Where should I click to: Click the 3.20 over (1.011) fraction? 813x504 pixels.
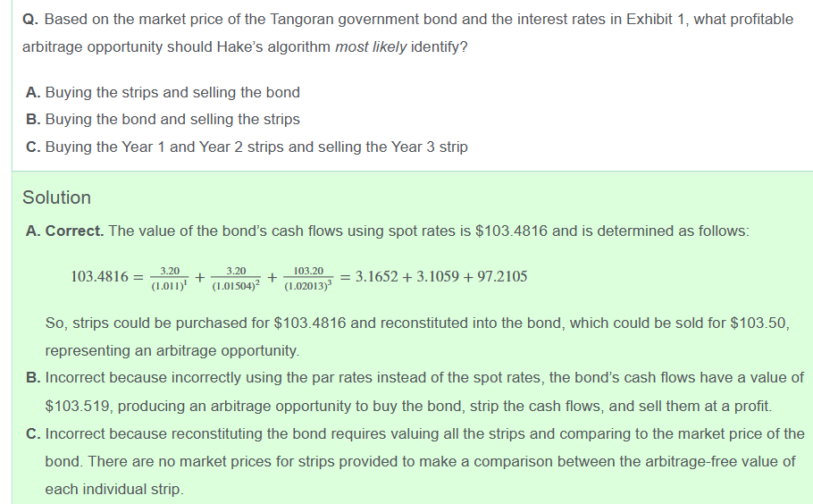coord(169,278)
